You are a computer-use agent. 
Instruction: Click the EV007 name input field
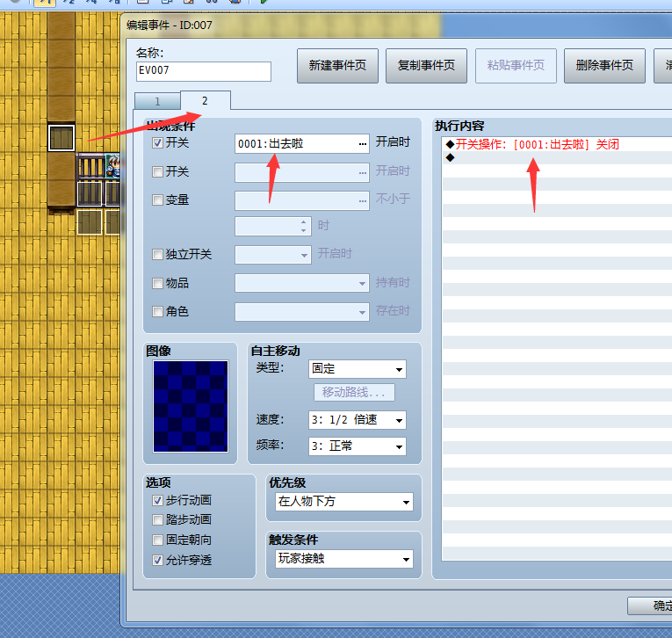pyautogui.click(x=204, y=71)
